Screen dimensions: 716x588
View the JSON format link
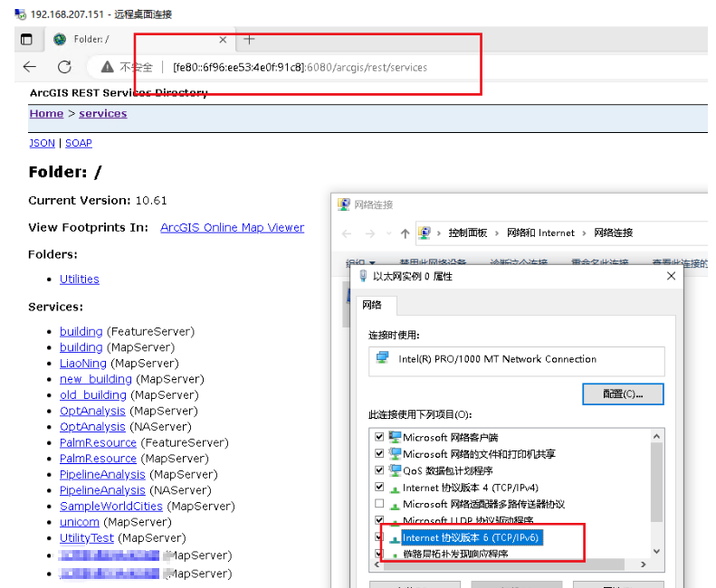pyautogui.click(x=42, y=143)
